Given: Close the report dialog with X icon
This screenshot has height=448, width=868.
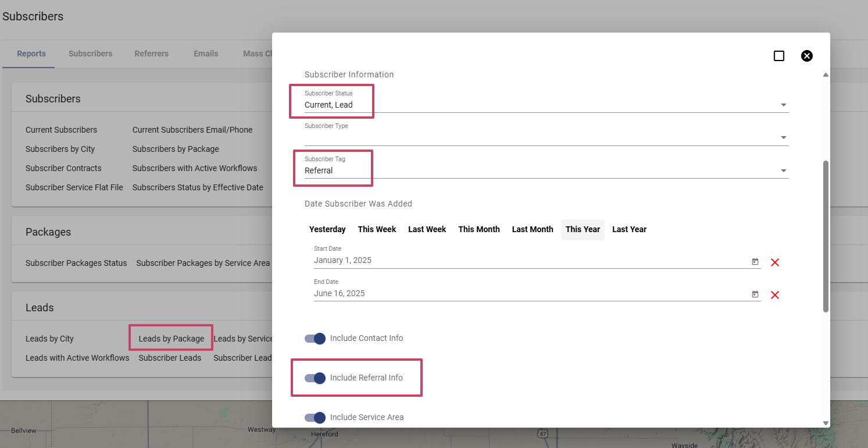Looking at the screenshot, I should (x=806, y=56).
